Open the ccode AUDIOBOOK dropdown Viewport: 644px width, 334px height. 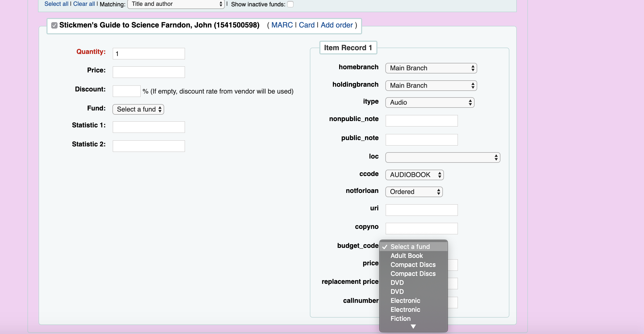point(414,175)
